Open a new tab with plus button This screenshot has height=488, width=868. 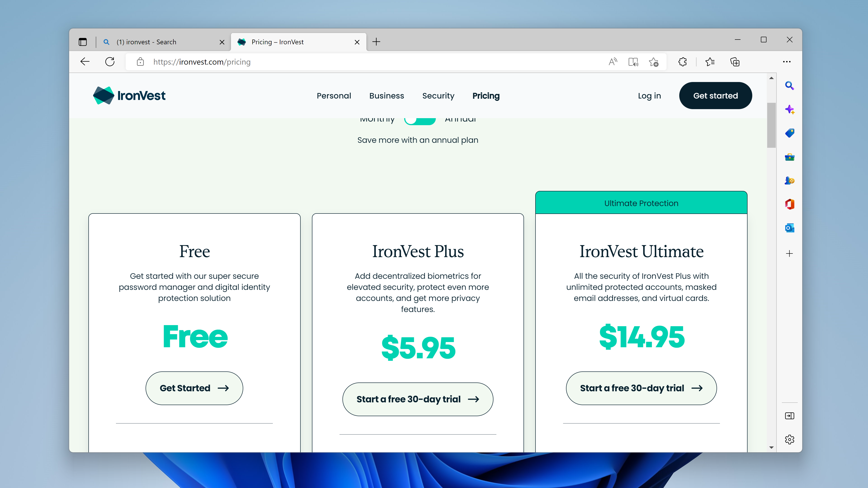(376, 42)
